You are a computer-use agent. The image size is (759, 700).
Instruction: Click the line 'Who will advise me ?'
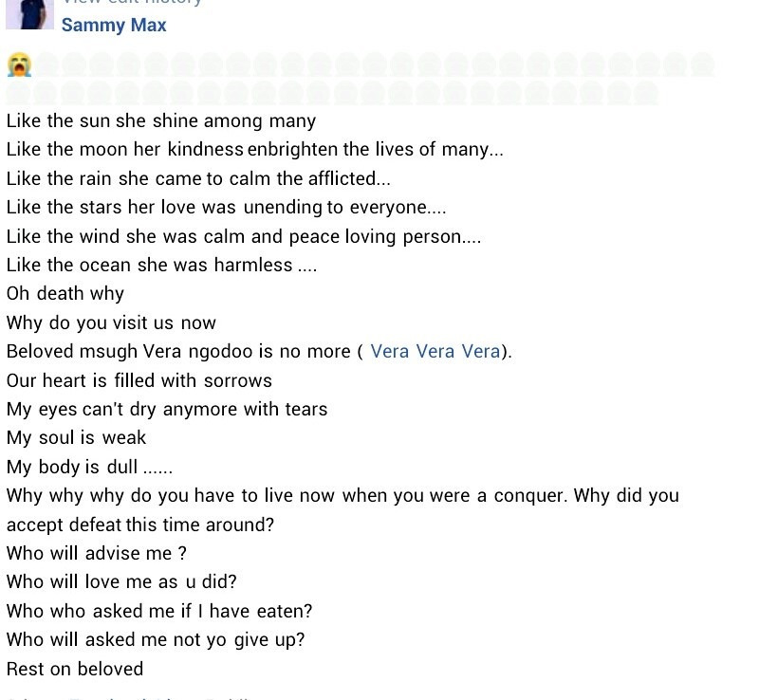pos(97,553)
